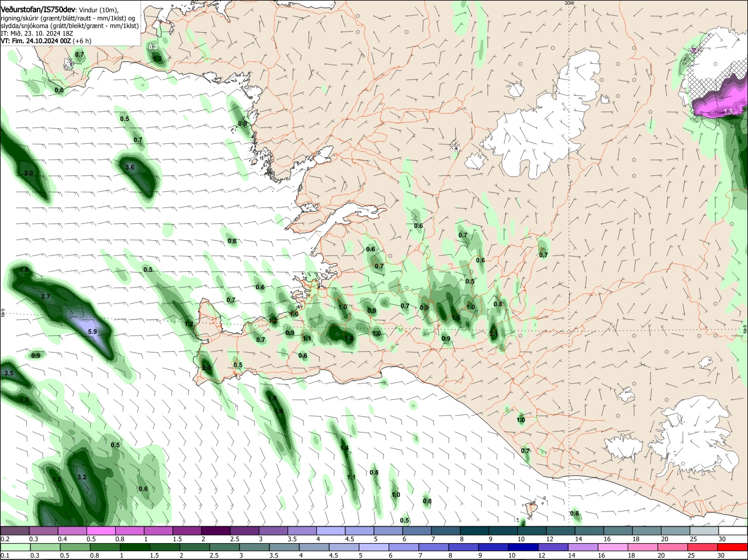This screenshot has height=560, width=748.
Task: Select palest green bottom-row swatch labeled 0.1
Action: coord(15,547)
